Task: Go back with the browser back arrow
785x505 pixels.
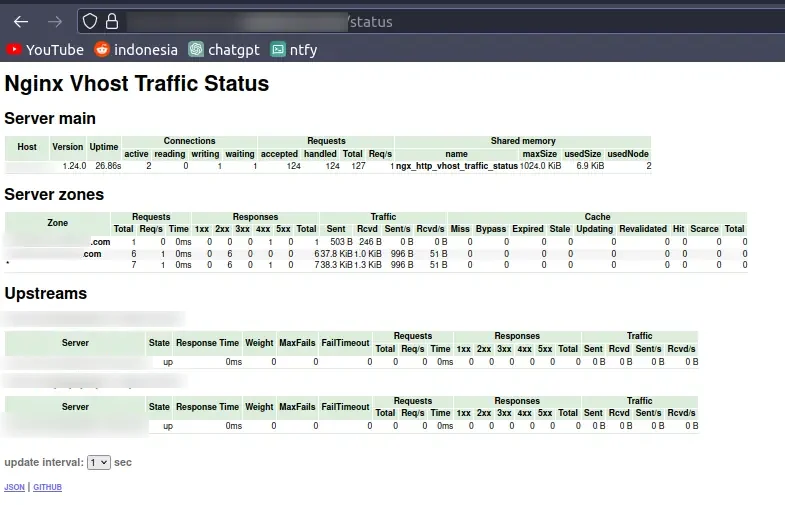Action: [x=21, y=22]
